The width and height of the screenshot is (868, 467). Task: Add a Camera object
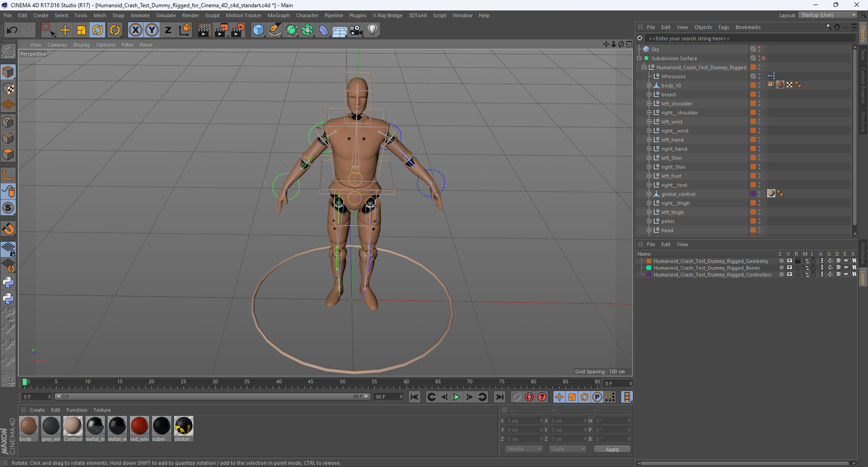tap(356, 30)
